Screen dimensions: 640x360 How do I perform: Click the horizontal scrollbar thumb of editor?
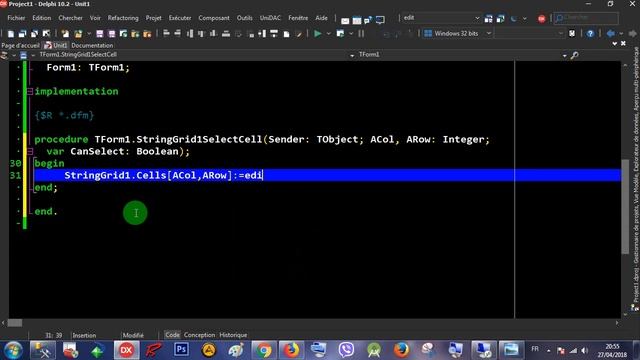(x=15, y=323)
